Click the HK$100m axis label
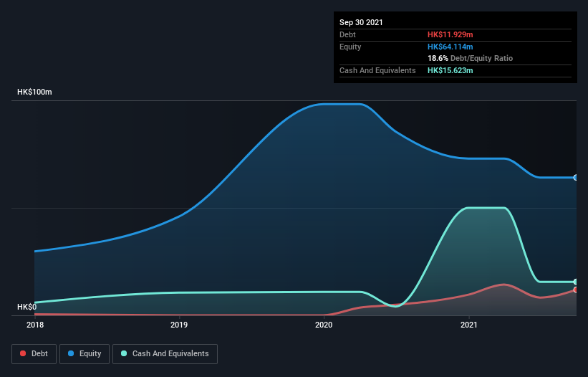The height and width of the screenshot is (377, 588). click(x=34, y=92)
